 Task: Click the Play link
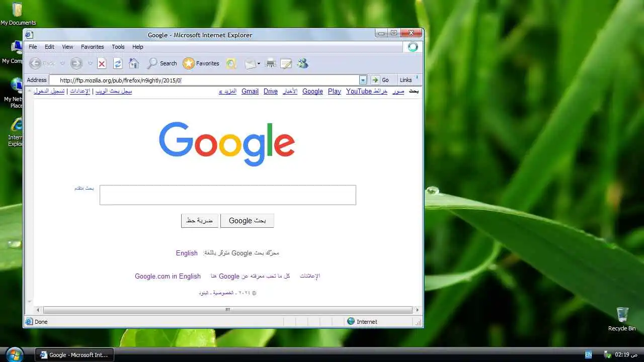pyautogui.click(x=335, y=91)
